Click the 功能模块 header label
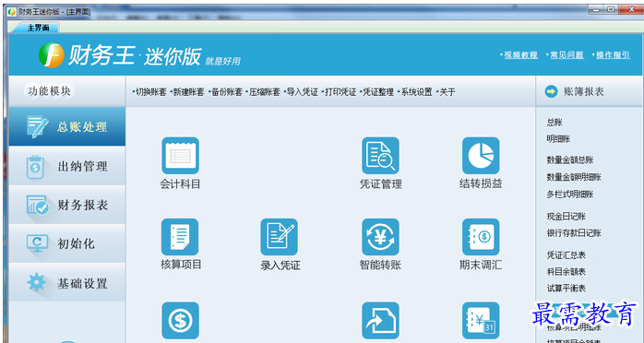The image size is (644, 343). pos(49,91)
